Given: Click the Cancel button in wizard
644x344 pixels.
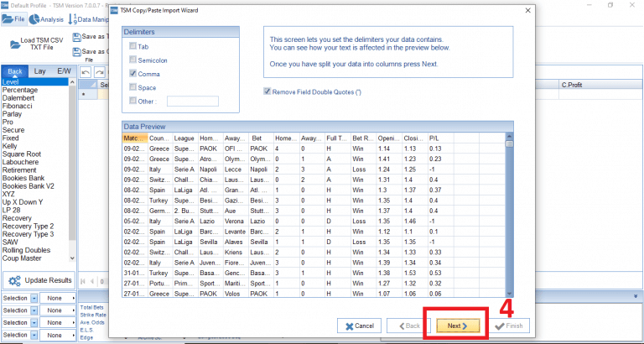Looking at the screenshot, I should pyautogui.click(x=360, y=325).
